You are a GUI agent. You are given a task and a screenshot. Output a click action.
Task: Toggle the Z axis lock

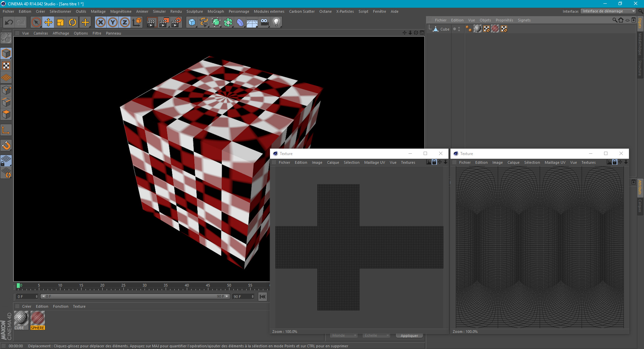tap(125, 22)
